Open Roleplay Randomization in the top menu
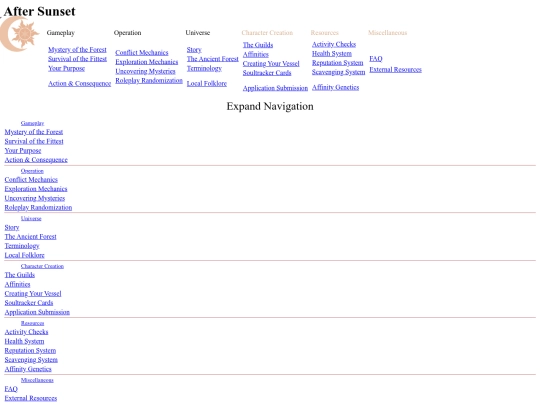The image size is (540, 405). (149, 81)
